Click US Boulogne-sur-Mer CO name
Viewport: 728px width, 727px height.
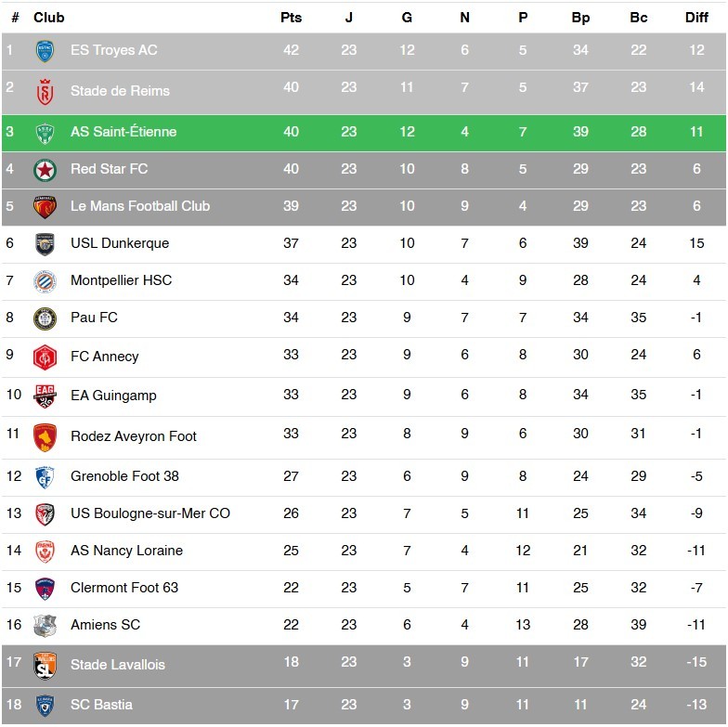click(150, 513)
